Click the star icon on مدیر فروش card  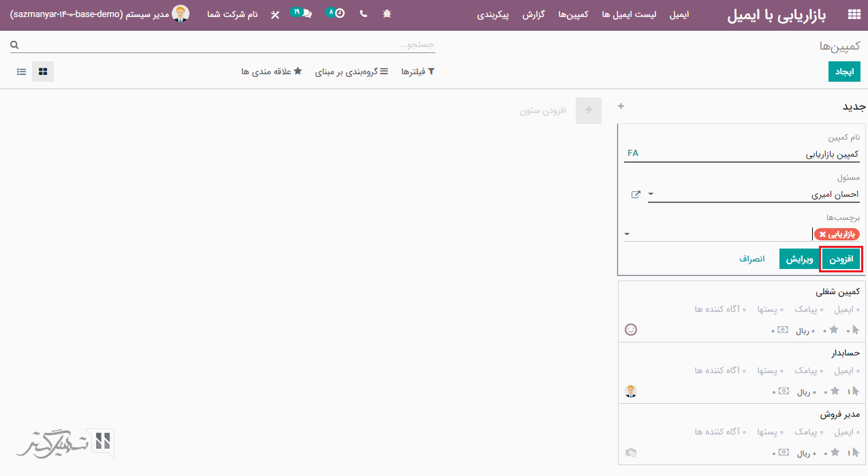pos(834,452)
